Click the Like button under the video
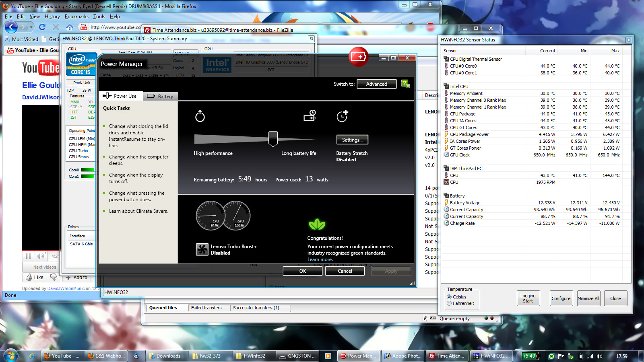Image resolution: width=644 pixels, height=362 pixels. tap(35, 277)
